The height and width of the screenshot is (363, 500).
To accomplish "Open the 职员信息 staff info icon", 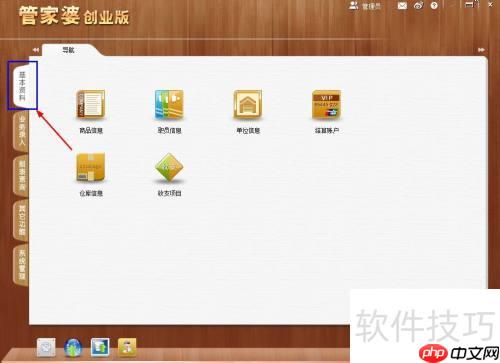I will point(169,105).
